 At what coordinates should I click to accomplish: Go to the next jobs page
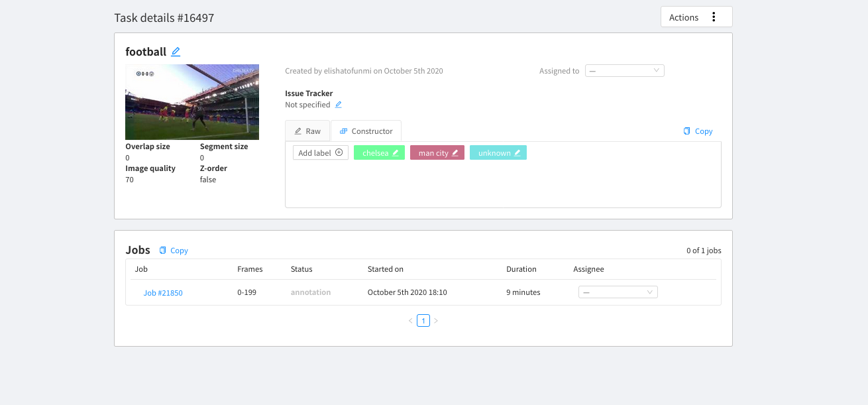(436, 320)
